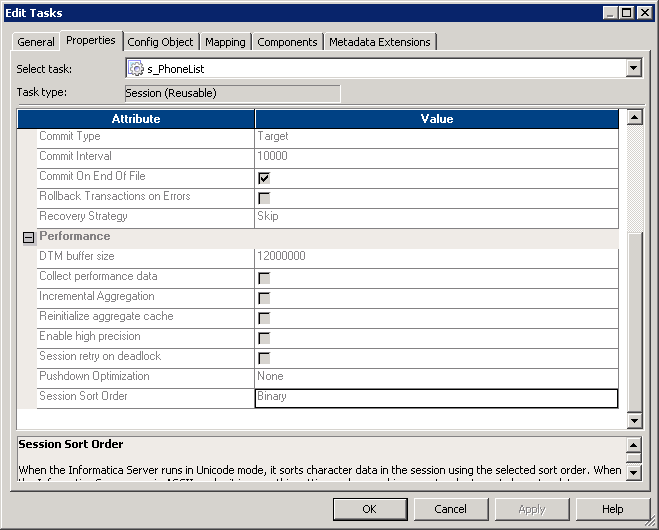Go to the Mapping tab
Image resolution: width=659 pixels, height=530 pixels.
pos(225,42)
